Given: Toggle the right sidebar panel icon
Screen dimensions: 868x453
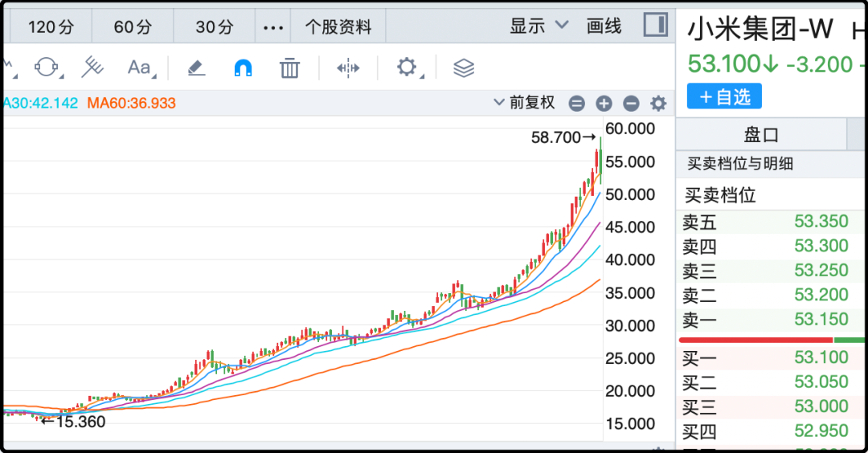Looking at the screenshot, I should coord(656,26).
